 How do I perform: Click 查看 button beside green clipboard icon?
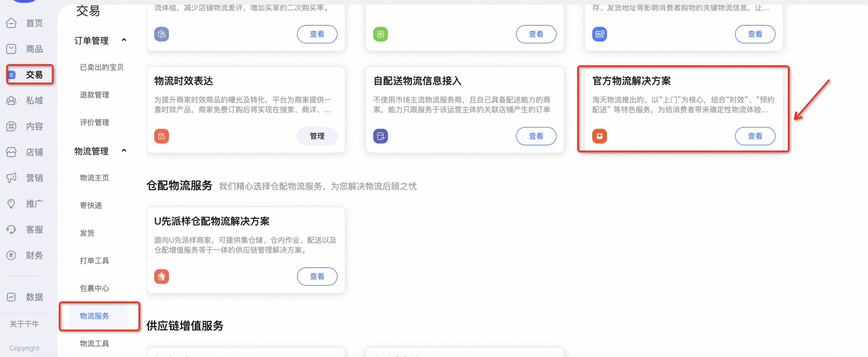[536, 34]
